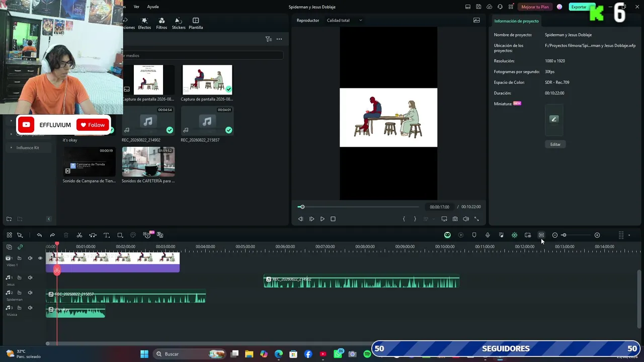Open the Ayuda menu
The height and width of the screenshot is (362, 644).
click(153, 7)
